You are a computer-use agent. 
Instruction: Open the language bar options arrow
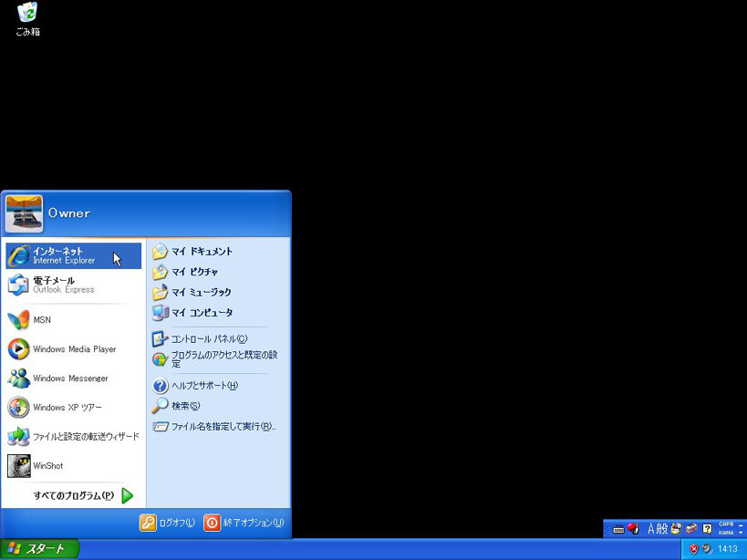tap(741, 533)
